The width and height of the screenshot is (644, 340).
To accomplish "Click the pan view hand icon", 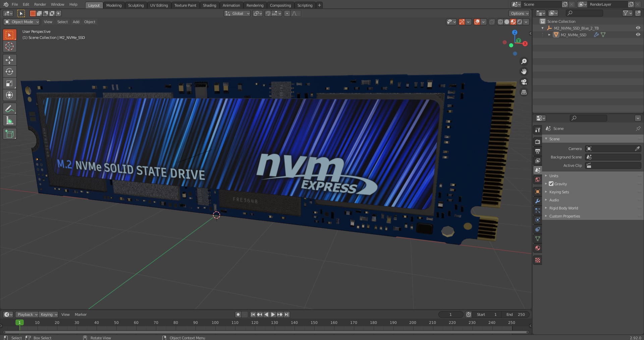I will (x=524, y=71).
